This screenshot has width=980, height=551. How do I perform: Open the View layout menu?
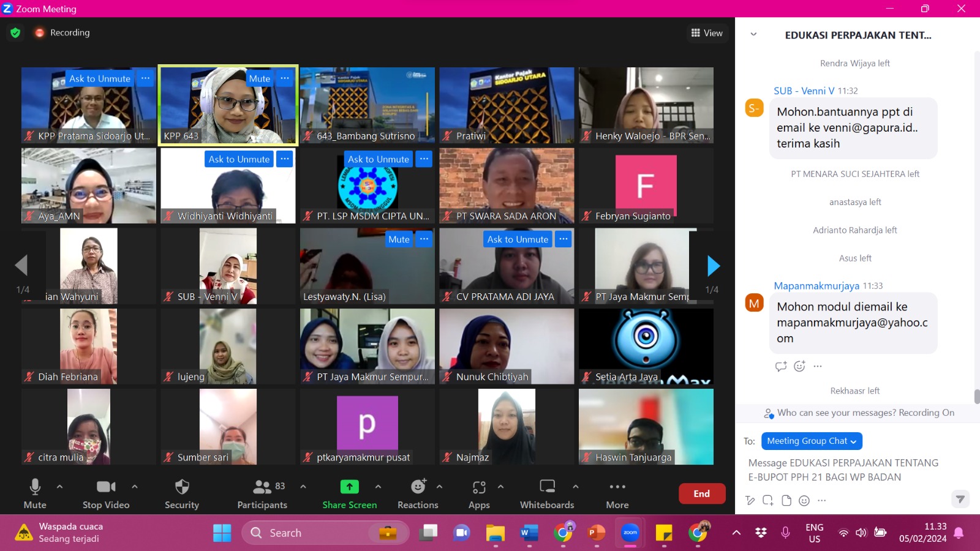tap(707, 33)
